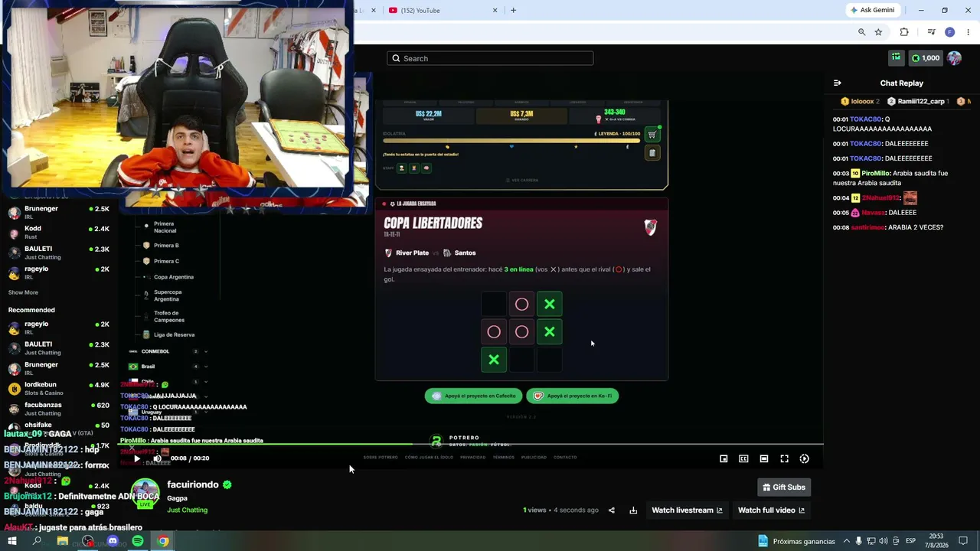Click Watch full video
980x551 pixels.
click(x=771, y=510)
